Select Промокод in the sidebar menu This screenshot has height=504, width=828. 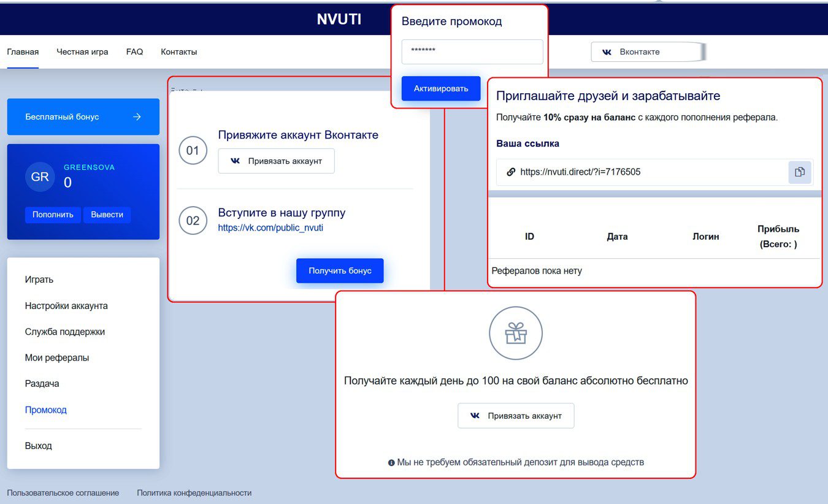pyautogui.click(x=46, y=410)
